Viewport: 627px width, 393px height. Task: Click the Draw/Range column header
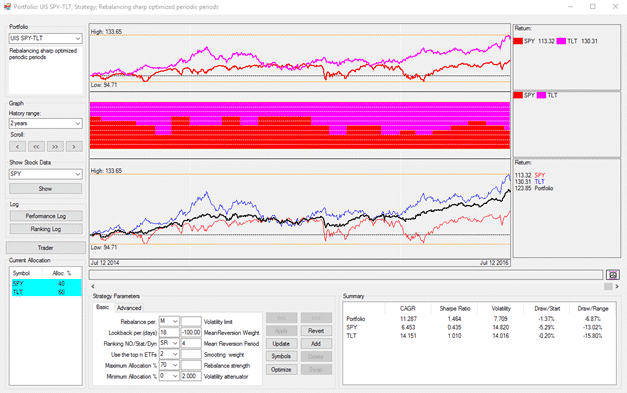pos(593,309)
